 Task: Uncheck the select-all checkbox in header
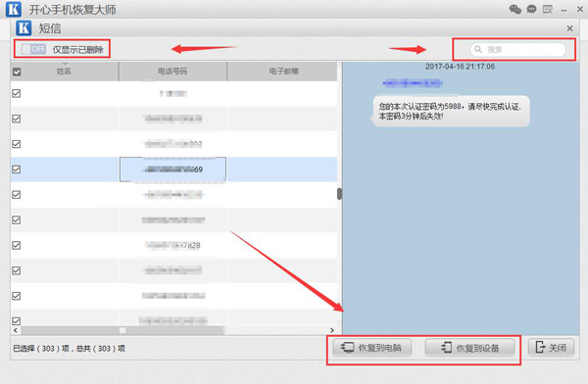(x=17, y=72)
